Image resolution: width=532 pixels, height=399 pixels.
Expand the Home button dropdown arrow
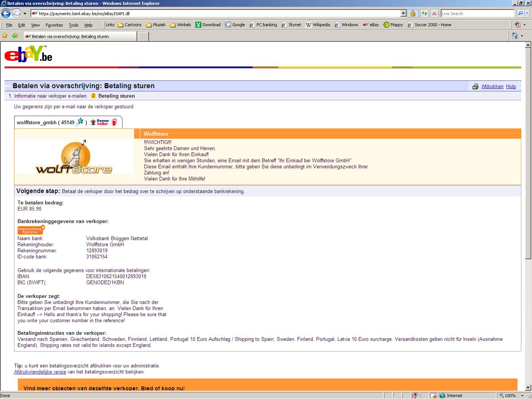pyautogui.click(x=522, y=36)
